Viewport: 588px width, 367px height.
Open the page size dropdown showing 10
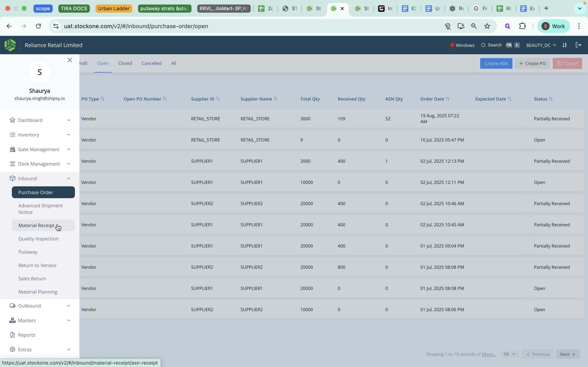pyautogui.click(x=510, y=354)
